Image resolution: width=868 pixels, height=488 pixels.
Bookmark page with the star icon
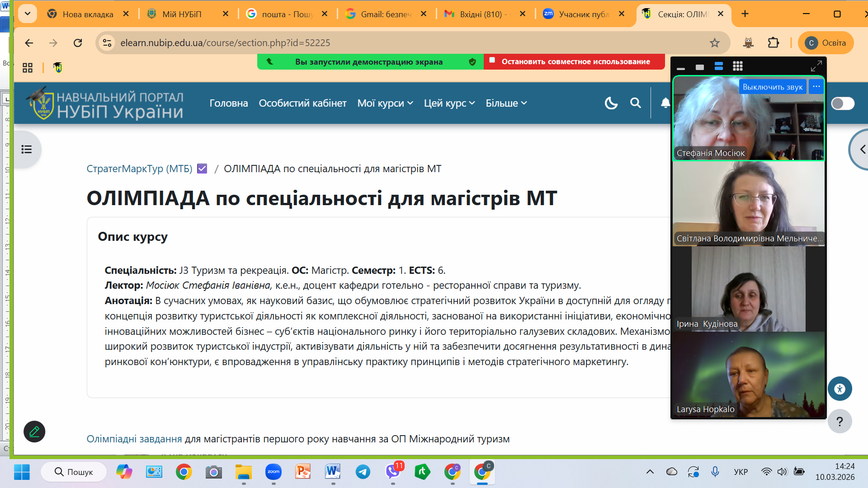714,43
